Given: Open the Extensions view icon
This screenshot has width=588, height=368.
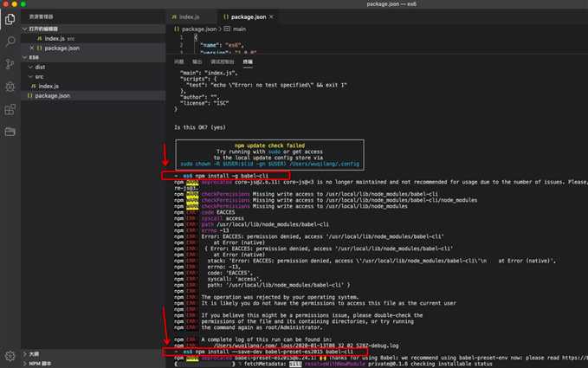Looking at the screenshot, I should 10,110.
